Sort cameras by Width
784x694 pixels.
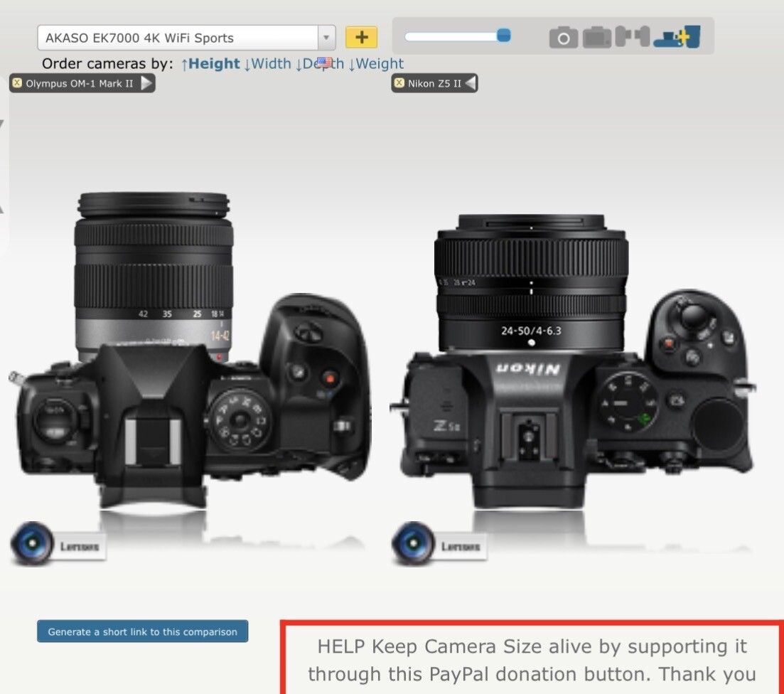pos(267,63)
